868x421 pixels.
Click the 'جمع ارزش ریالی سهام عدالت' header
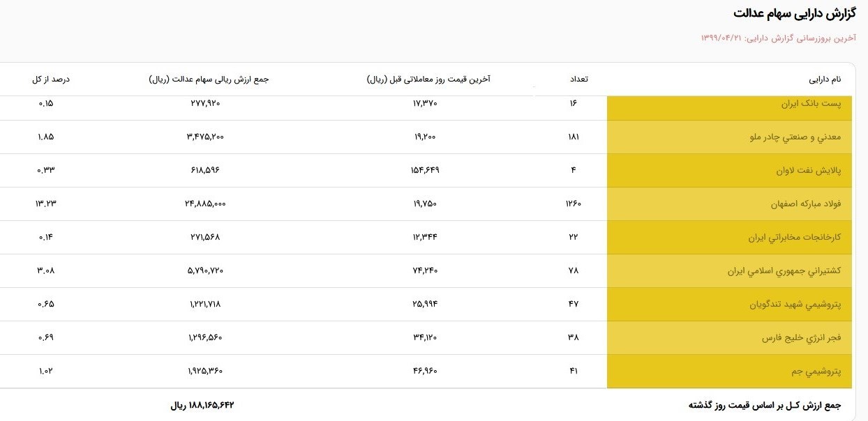[x=209, y=79]
